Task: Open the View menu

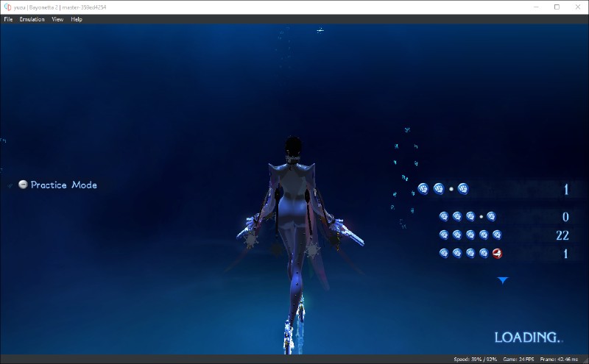Action: tap(57, 19)
